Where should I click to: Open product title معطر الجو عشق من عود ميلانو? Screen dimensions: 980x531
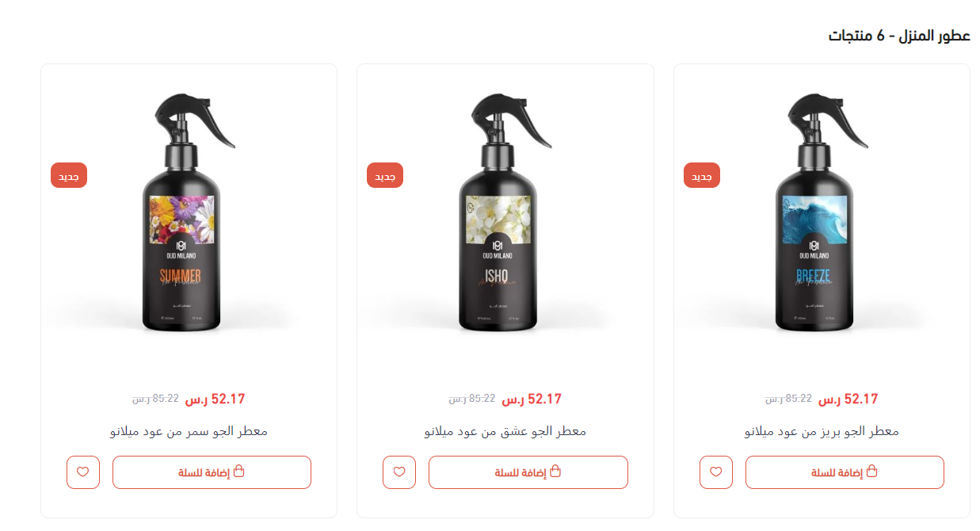(505, 431)
